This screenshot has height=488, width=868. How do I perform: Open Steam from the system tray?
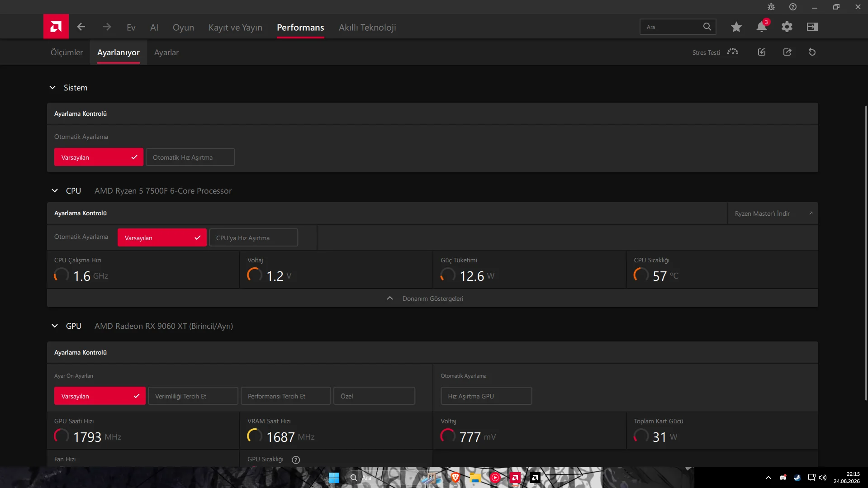pyautogui.click(x=797, y=478)
